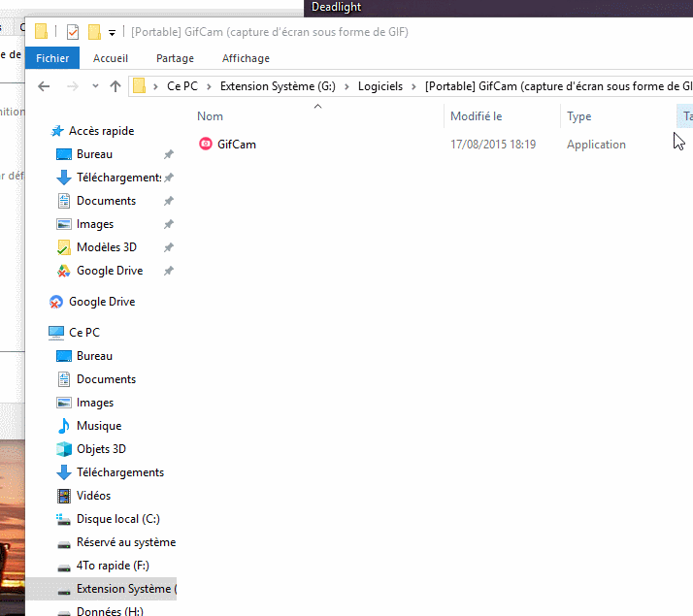Image resolution: width=693 pixels, height=616 pixels.
Task: Open pinned Images under Accès rapide
Action: [94, 224]
